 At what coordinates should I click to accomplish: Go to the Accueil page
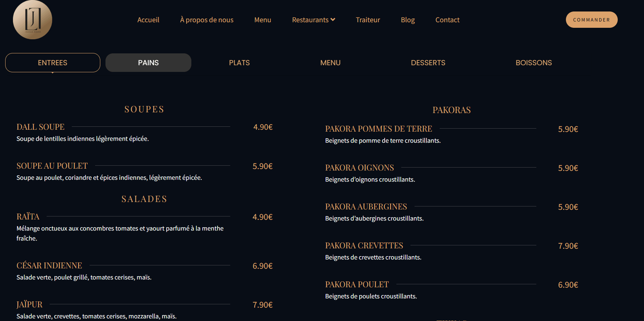148,20
